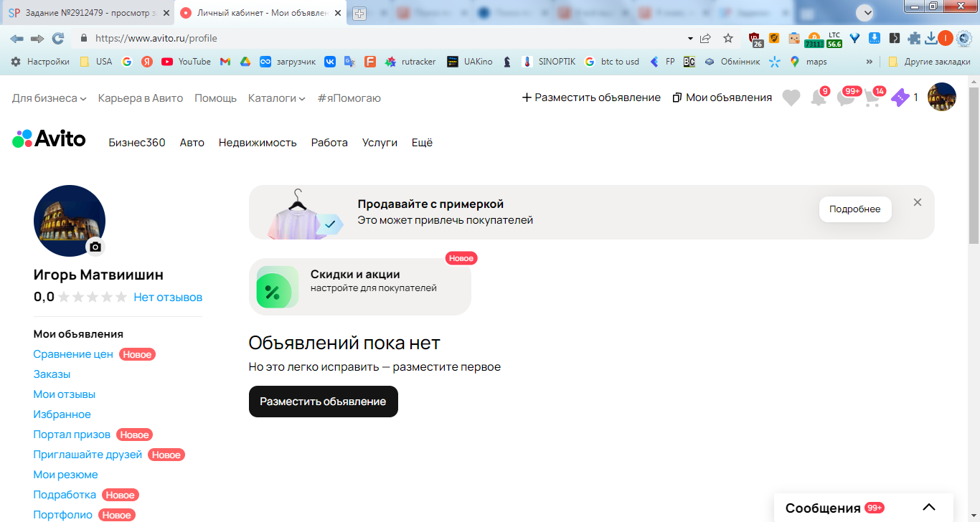Open a new browser tab

coord(359,14)
